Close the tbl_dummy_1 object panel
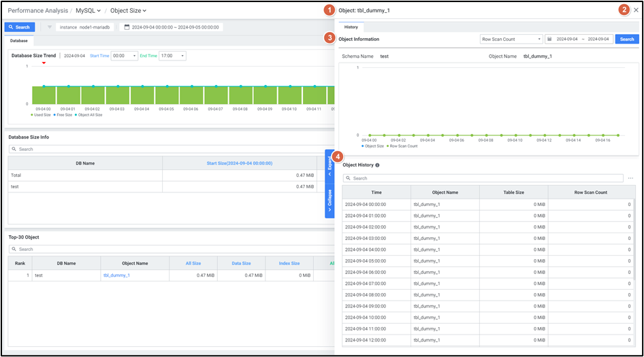Screen dimensions: 644x357 pyautogui.click(x=636, y=10)
